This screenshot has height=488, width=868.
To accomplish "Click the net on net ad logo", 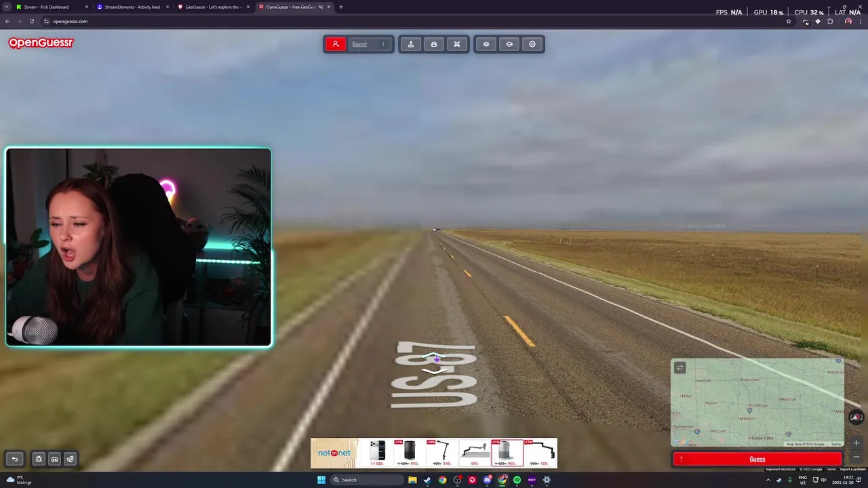I will click(334, 453).
